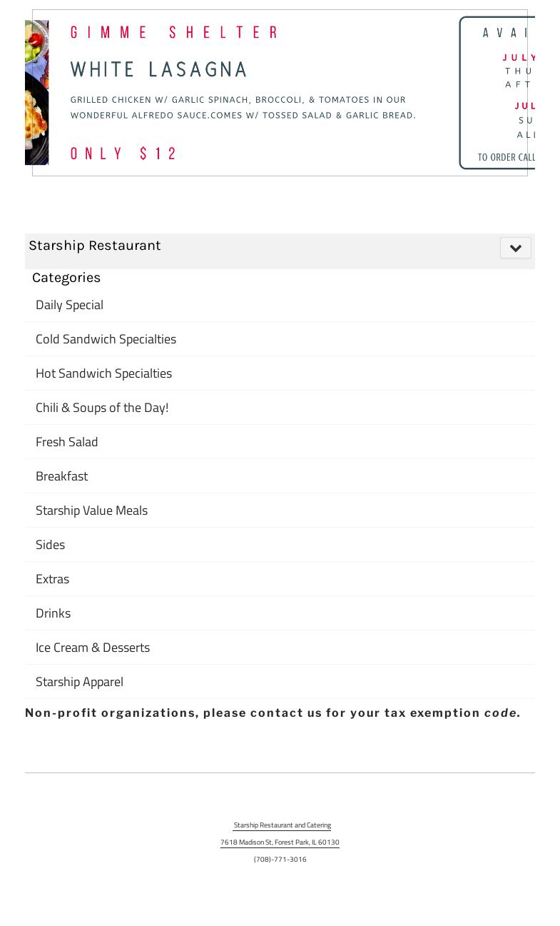Open Hot Sandwich Specialties category
Image resolution: width=560 pixels, height=926 pixels.
coord(103,373)
